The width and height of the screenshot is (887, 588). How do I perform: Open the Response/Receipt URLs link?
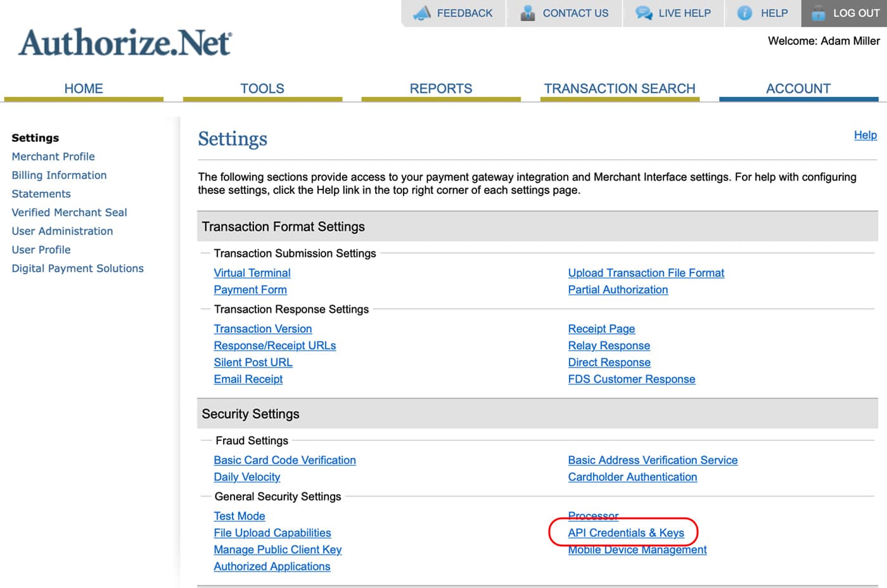(275, 345)
